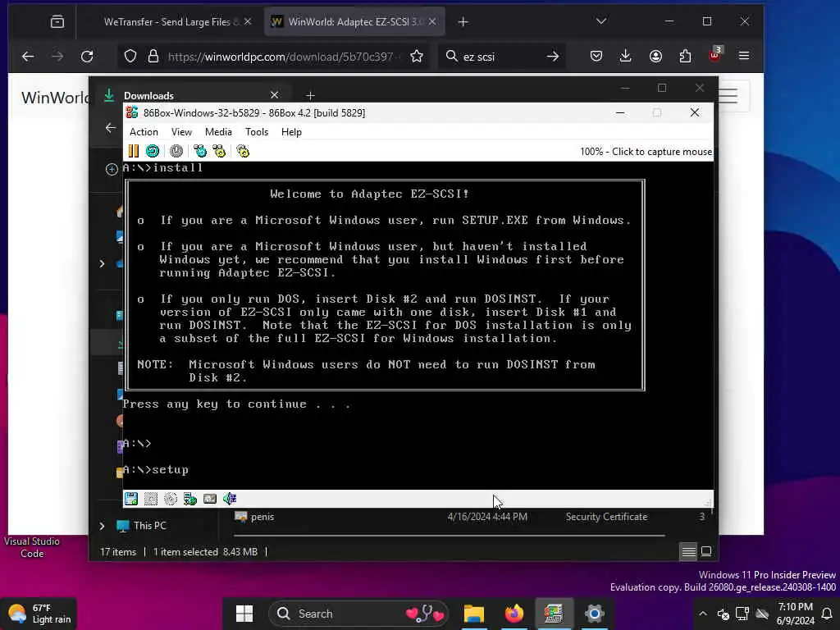Open Firefox from taskbar
840x630 pixels.
click(514, 614)
